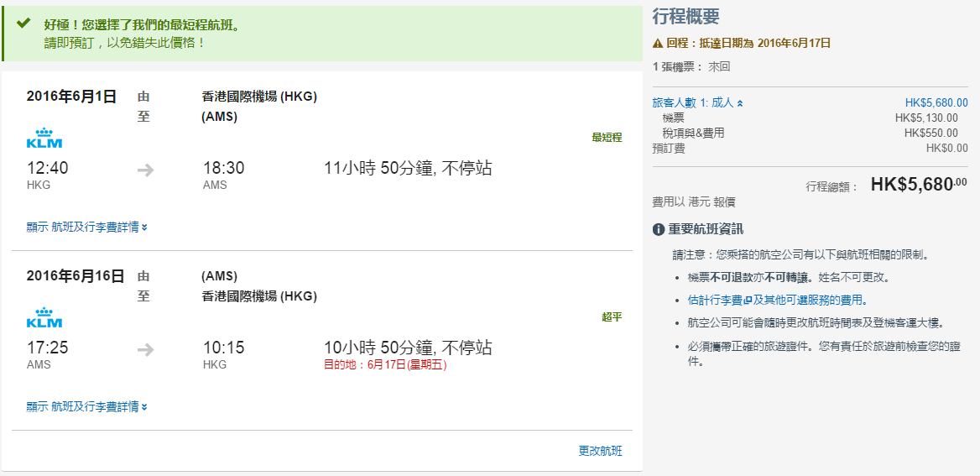The width and height of the screenshot is (980, 476).
Task: Click the red 目的地：6月17日(星期五) arrival note
Action: tap(385, 365)
